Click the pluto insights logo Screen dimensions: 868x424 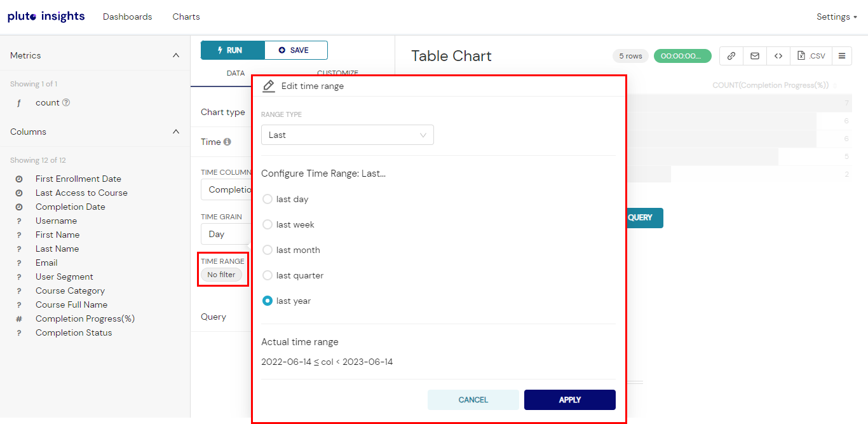pyautogui.click(x=46, y=17)
